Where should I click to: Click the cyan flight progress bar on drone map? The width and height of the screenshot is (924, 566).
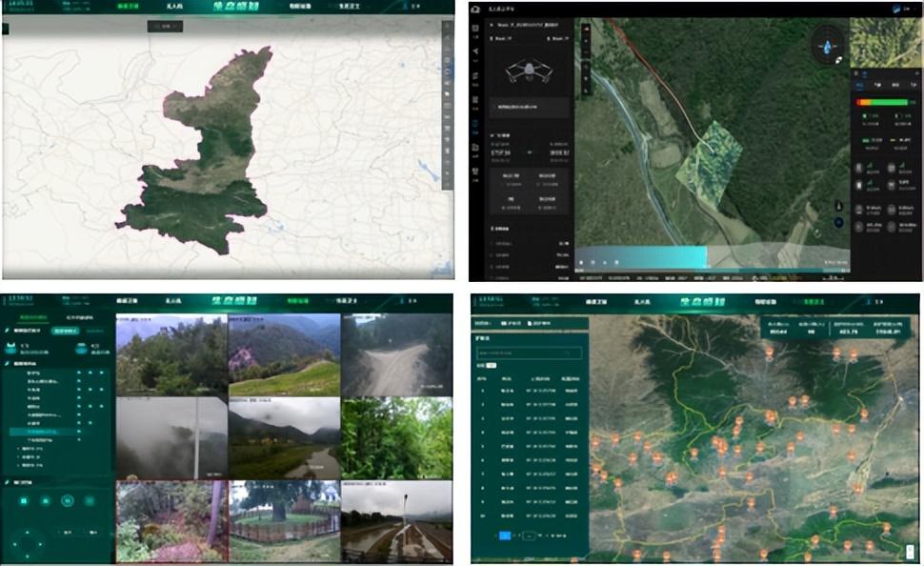click(x=641, y=257)
